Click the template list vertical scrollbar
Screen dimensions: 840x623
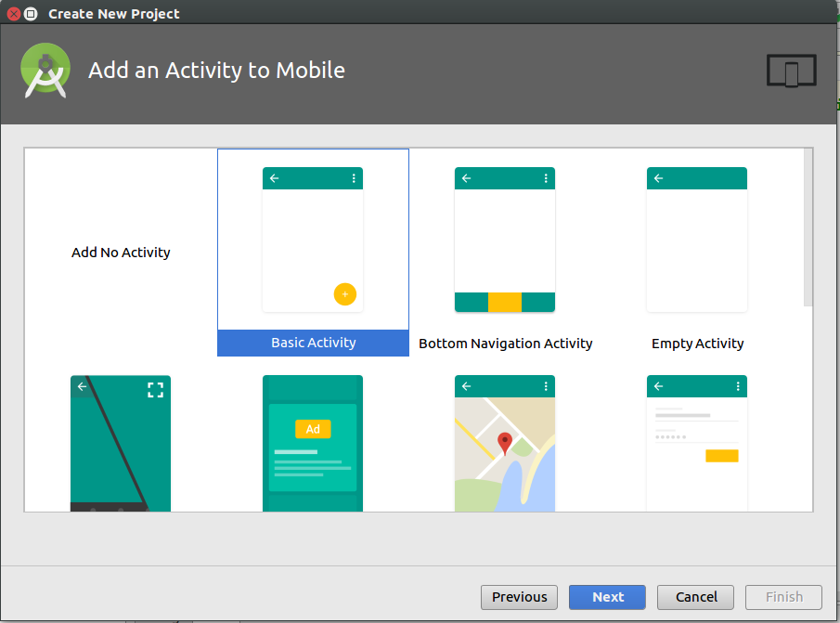(808, 227)
